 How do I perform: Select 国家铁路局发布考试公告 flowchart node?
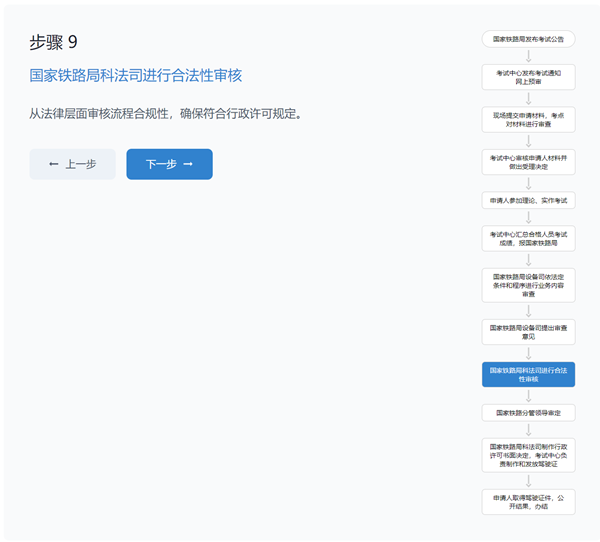click(528, 40)
